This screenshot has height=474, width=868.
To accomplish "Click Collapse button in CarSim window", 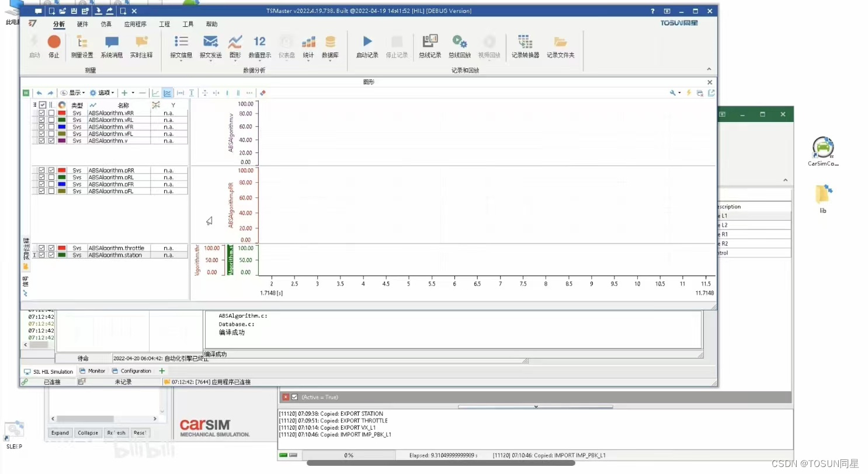I will click(x=88, y=433).
